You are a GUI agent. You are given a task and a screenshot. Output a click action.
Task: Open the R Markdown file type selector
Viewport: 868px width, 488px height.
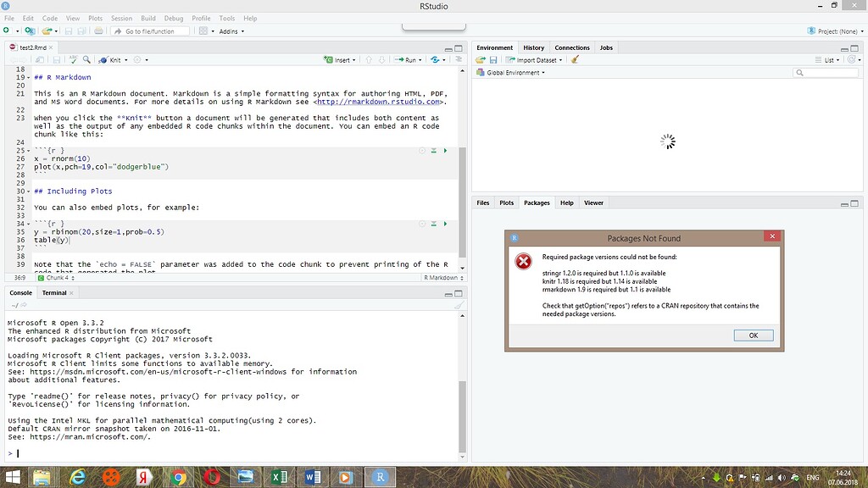tap(441, 277)
